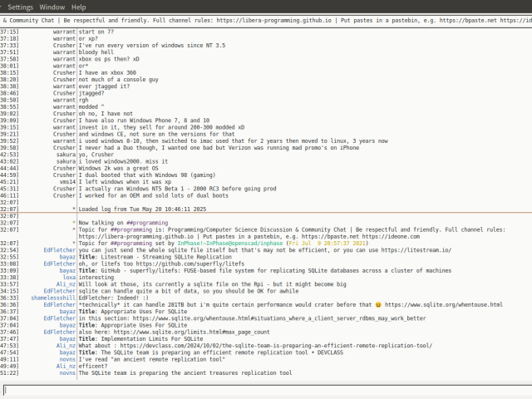This screenshot has width=532, height=399.
Task: Click nick Ali_nz beside 'efficent?'
Action: [66, 366]
